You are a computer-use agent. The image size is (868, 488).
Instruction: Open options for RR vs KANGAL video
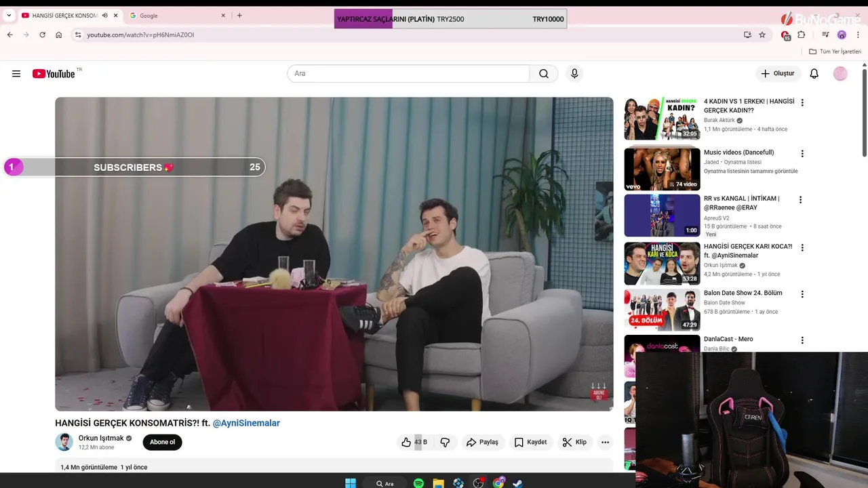(x=800, y=200)
